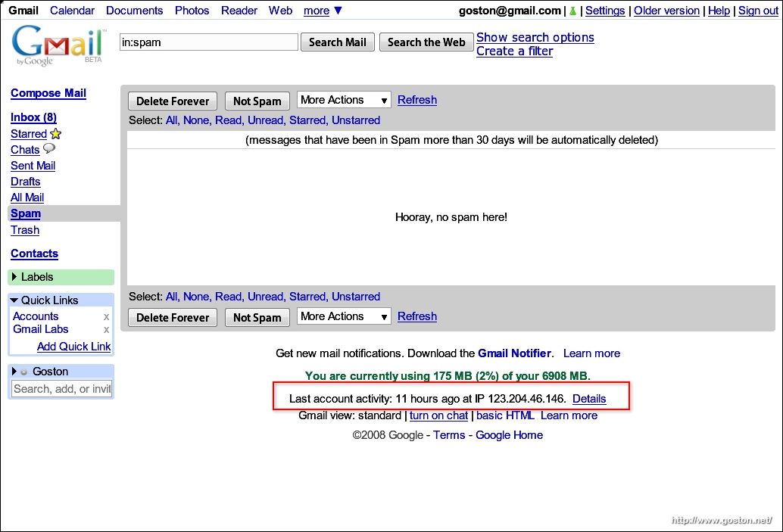783x532 pixels.
Task: Open Details of last account activity
Action: [x=589, y=399]
